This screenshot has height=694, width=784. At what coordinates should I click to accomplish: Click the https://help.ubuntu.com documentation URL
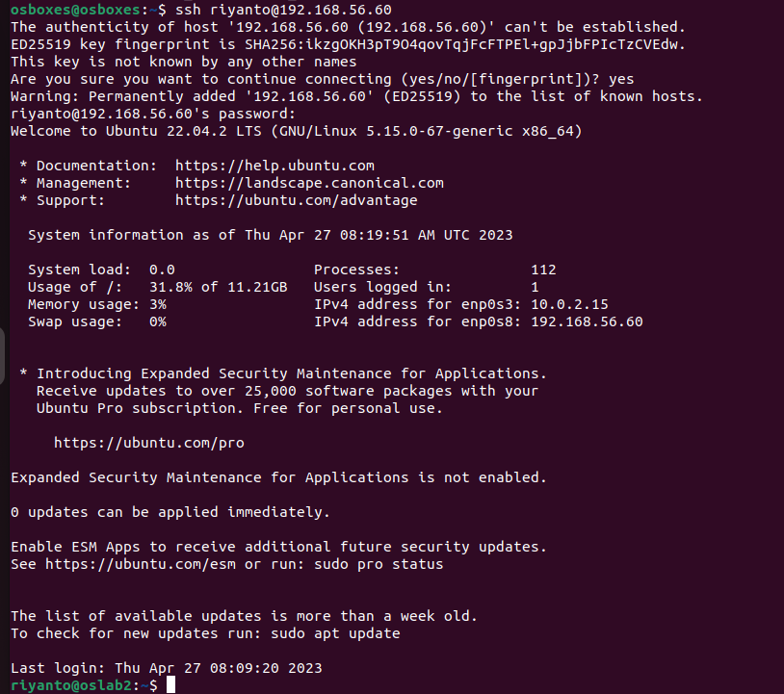coord(274,166)
